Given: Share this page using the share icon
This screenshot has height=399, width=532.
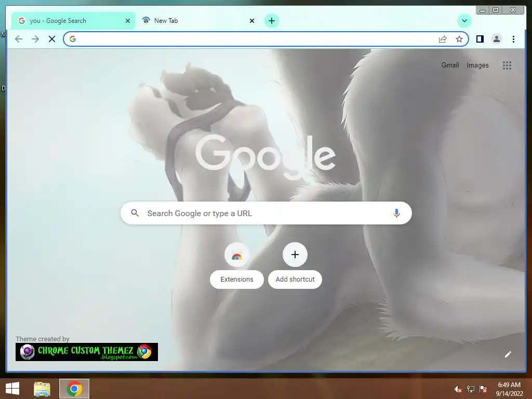Looking at the screenshot, I should [x=443, y=39].
